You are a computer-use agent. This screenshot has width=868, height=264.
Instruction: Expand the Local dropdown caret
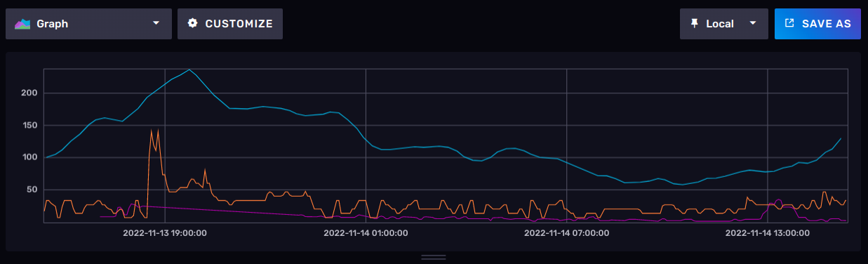pyautogui.click(x=753, y=23)
